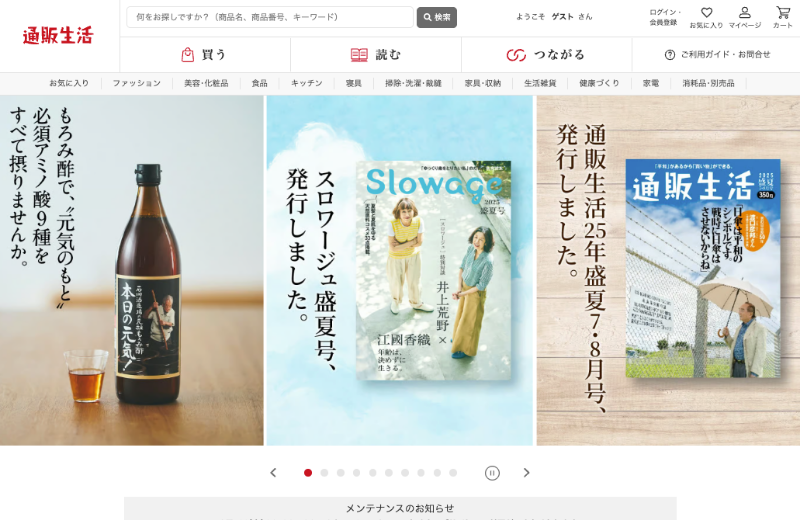Screen dimensions: 800x520
Task: Open the 通販生活 logo home link
Action: tap(58, 36)
